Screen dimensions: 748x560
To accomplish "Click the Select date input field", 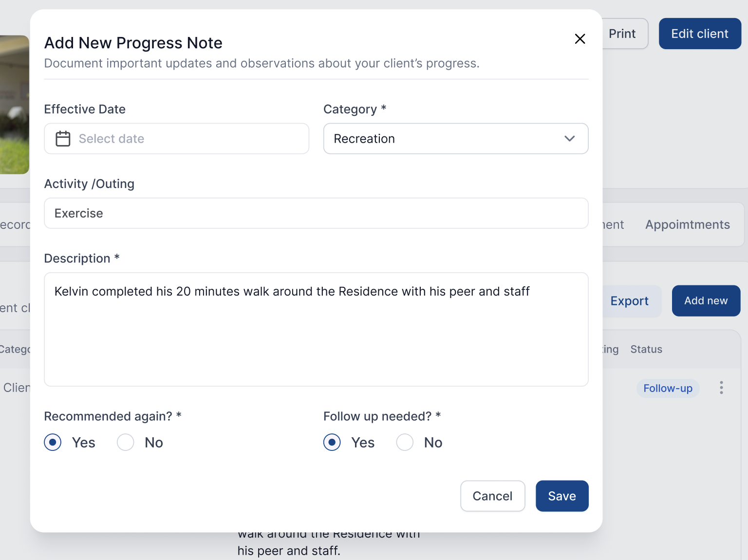I will coord(185,139).
